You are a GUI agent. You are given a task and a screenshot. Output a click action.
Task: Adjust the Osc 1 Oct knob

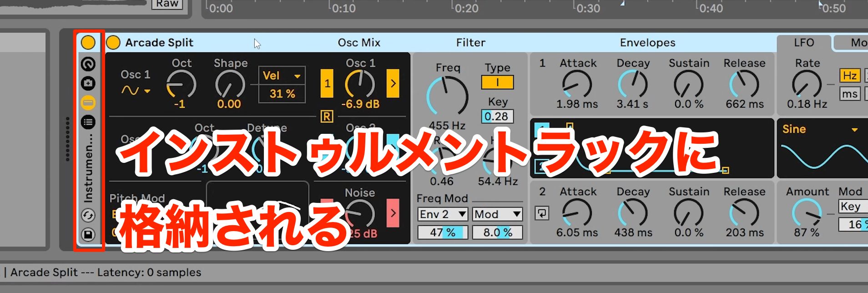point(181,85)
